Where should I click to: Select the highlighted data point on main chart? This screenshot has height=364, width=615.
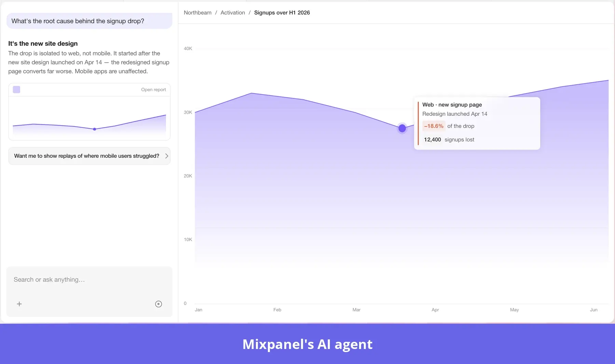pos(402,128)
